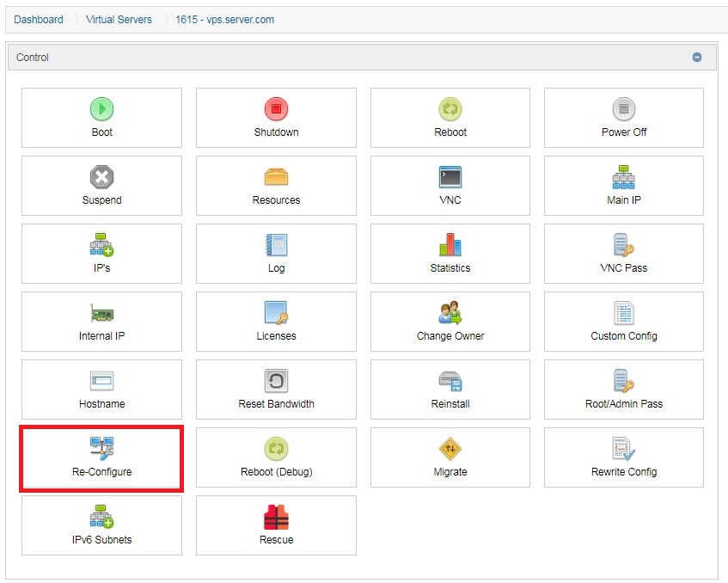This screenshot has width=728, height=583.
Task: Click the Hostname text label
Action: pyautogui.click(x=101, y=403)
